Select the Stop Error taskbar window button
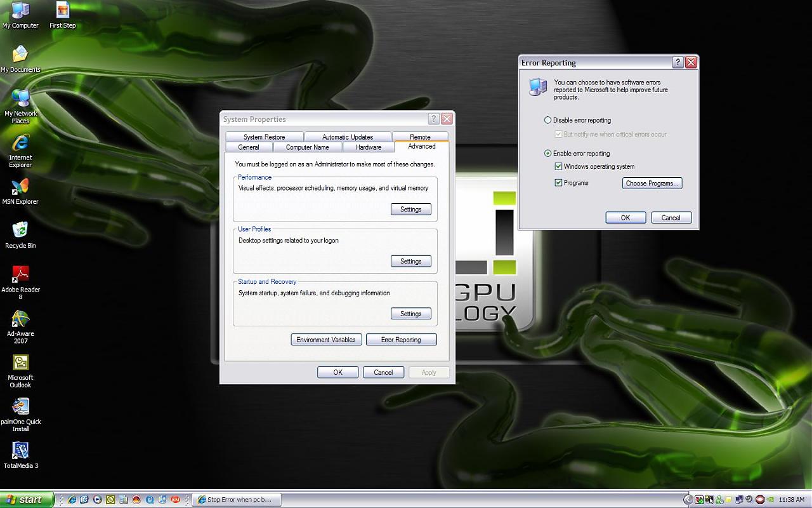This screenshot has height=508, width=812. [x=235, y=500]
